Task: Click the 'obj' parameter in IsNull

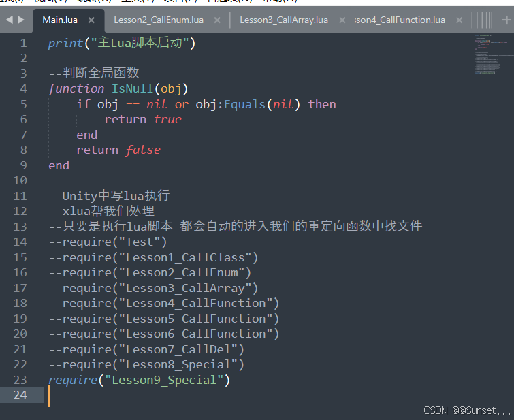Action: tap(171, 89)
